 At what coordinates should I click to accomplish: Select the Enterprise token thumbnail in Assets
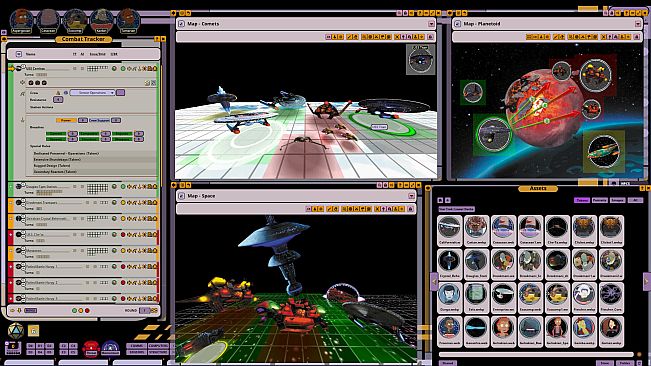(503, 298)
